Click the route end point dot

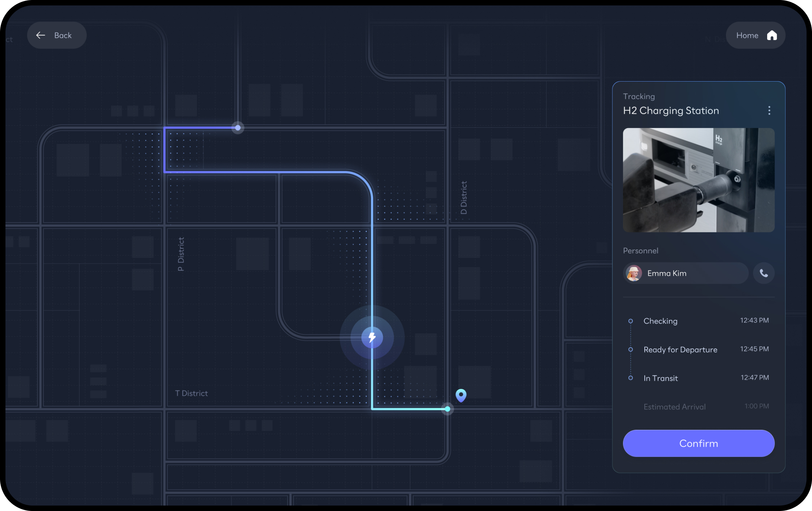[x=447, y=409]
